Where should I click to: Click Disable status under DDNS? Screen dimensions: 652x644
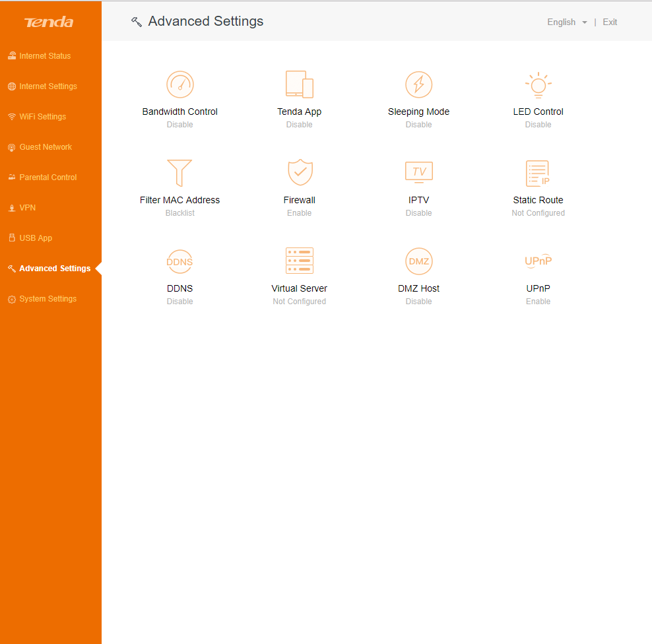(x=179, y=302)
